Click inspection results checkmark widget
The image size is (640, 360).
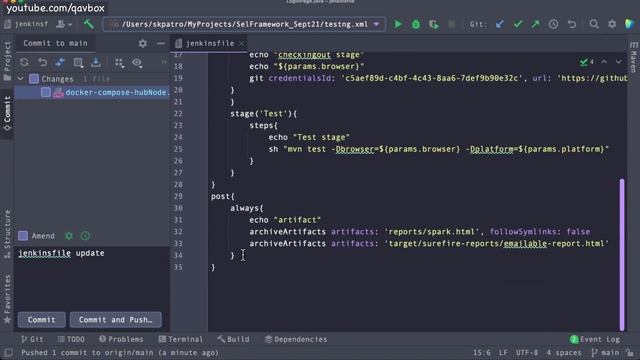pos(587,62)
